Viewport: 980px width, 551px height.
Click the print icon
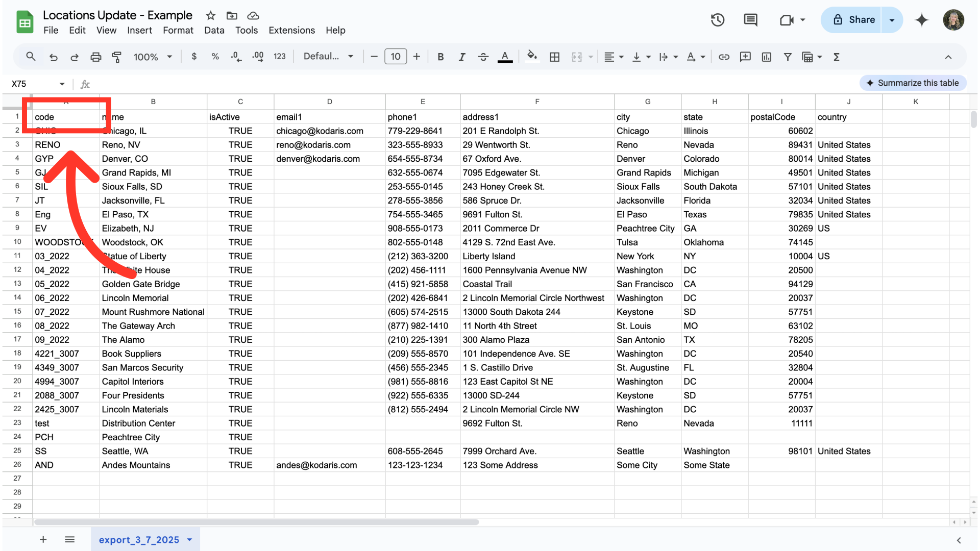(95, 57)
